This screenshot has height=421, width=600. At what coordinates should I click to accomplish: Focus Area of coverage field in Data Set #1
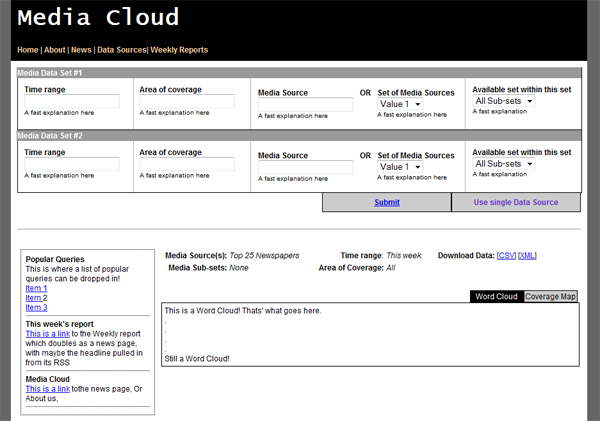tap(187, 102)
